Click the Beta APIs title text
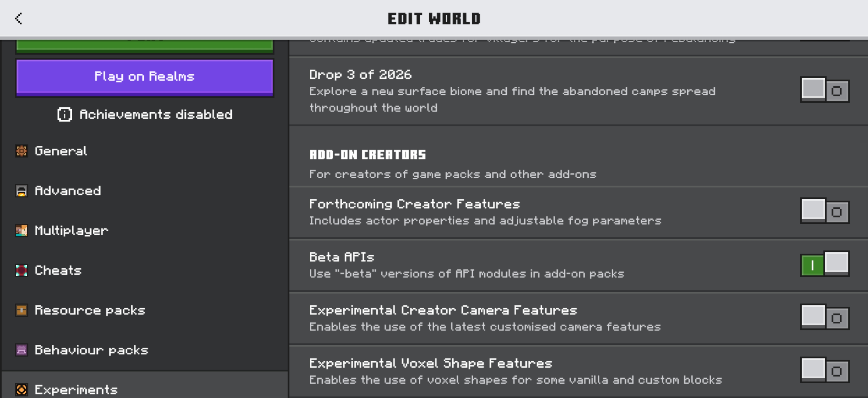The width and height of the screenshot is (868, 398). pos(342,257)
